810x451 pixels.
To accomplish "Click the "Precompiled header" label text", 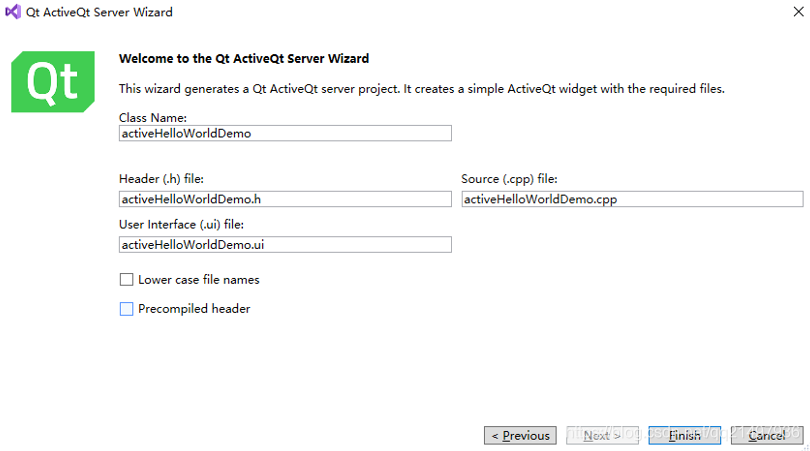I will coord(194,309).
